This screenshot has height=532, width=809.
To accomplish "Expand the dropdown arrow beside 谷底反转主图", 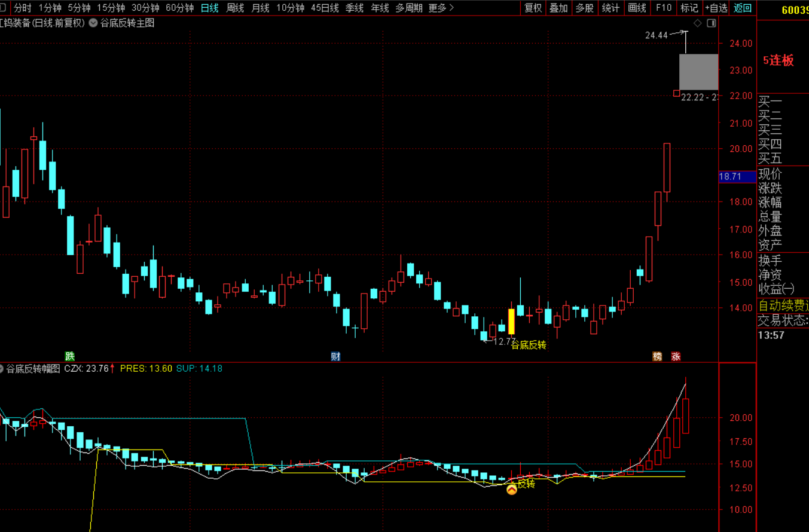I will pyautogui.click(x=93, y=23).
